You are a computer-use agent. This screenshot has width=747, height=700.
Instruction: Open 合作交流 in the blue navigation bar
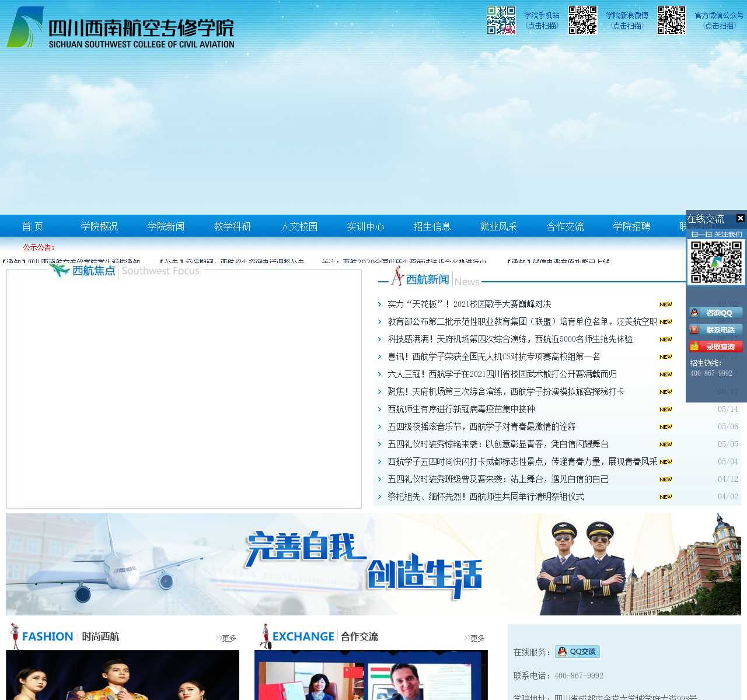(x=565, y=226)
